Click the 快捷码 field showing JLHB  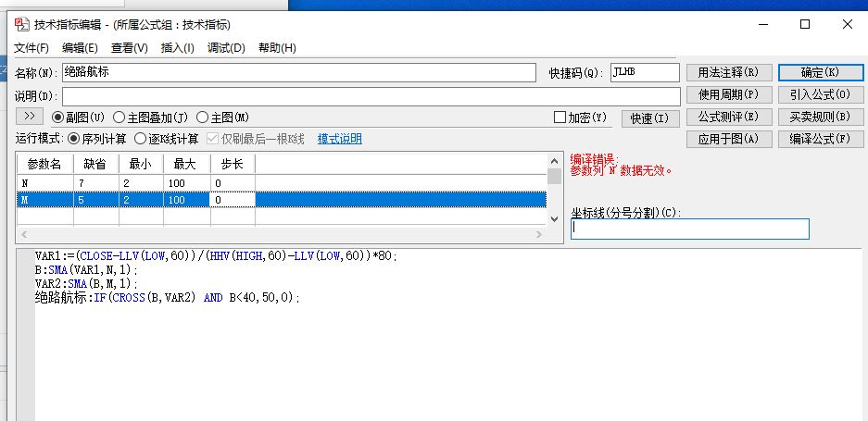point(645,72)
